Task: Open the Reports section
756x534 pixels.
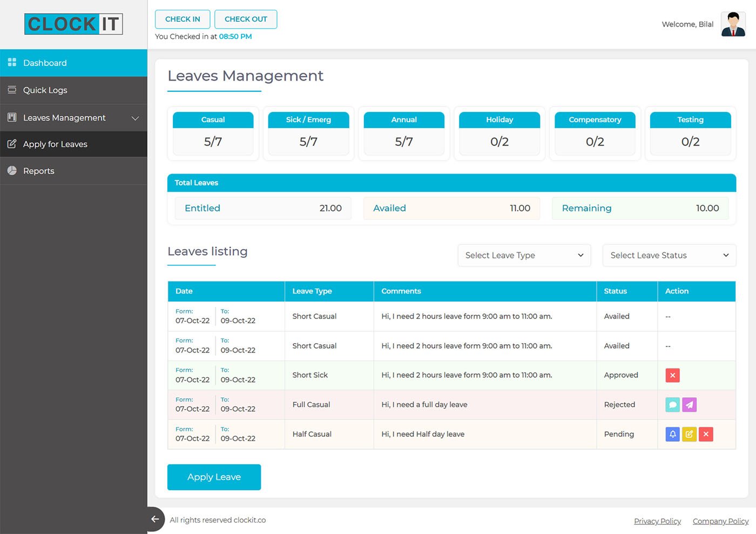Action: click(x=73, y=171)
